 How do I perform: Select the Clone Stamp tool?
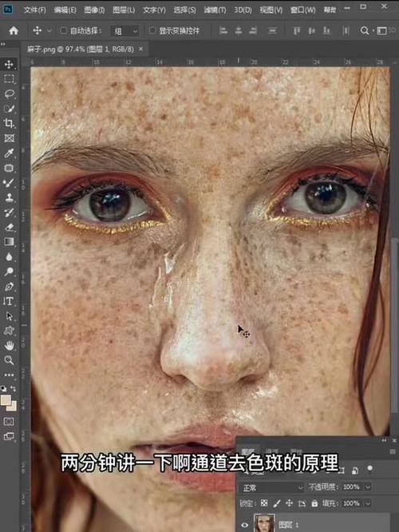click(9, 197)
